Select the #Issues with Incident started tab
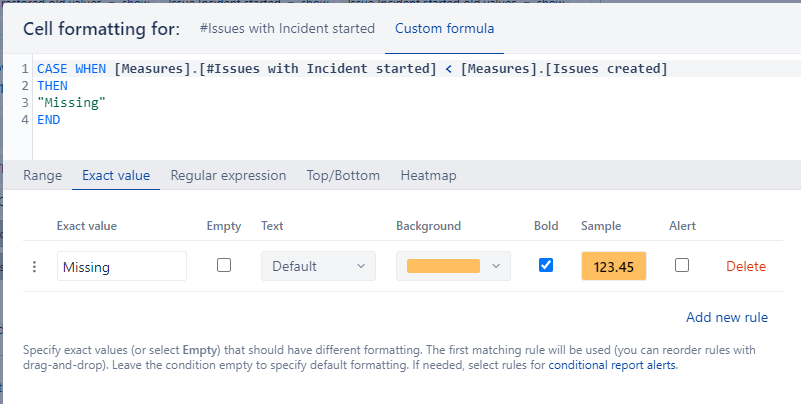Screen dimensions: 801x404 pos(287,28)
